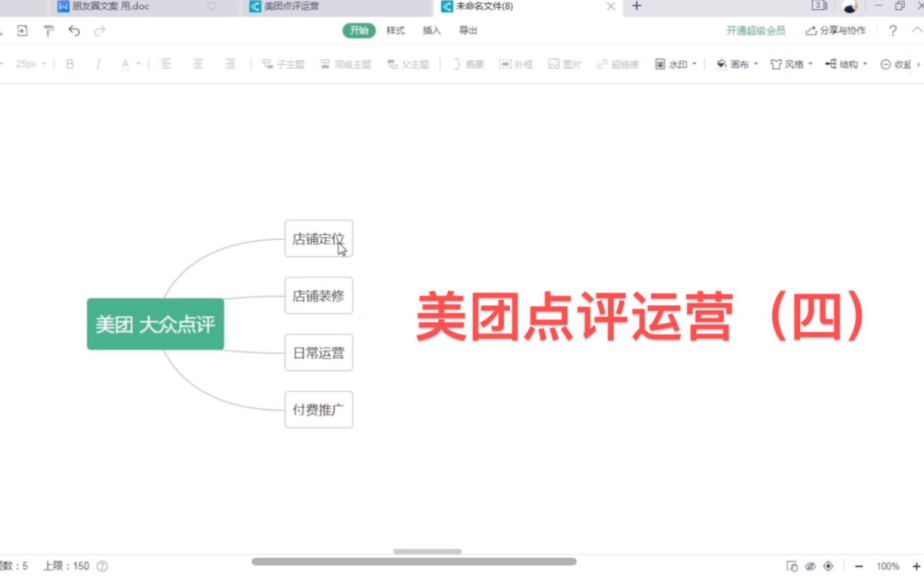Insert 图片 image into topic
This screenshot has height=578, width=924.
click(565, 64)
